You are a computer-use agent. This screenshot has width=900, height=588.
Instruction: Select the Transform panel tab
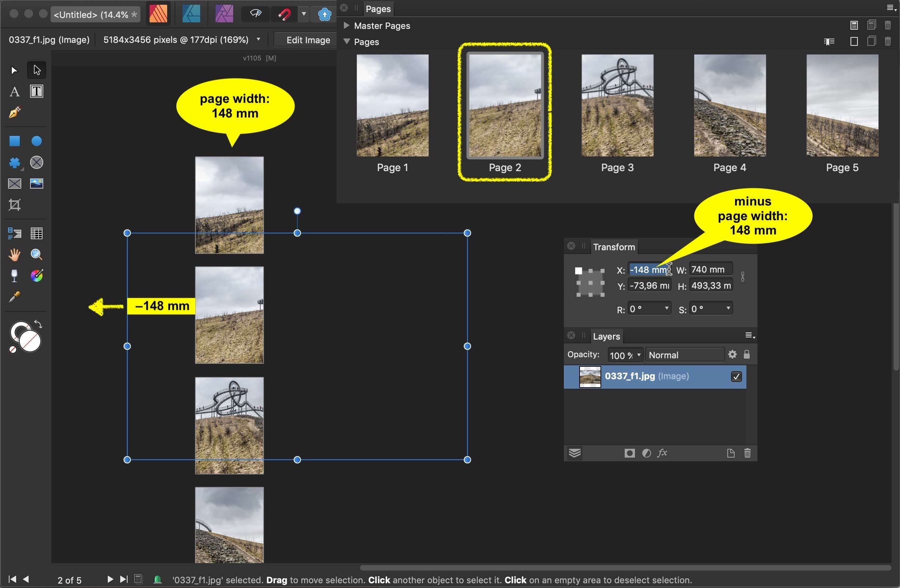(x=614, y=247)
